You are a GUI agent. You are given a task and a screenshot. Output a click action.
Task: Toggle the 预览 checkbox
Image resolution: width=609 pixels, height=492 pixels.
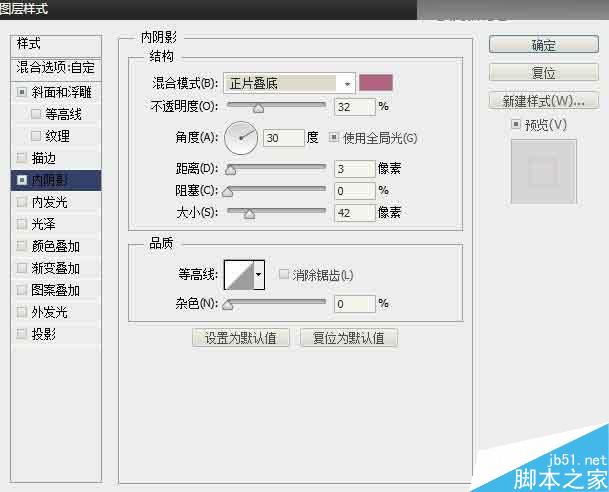tap(515, 124)
